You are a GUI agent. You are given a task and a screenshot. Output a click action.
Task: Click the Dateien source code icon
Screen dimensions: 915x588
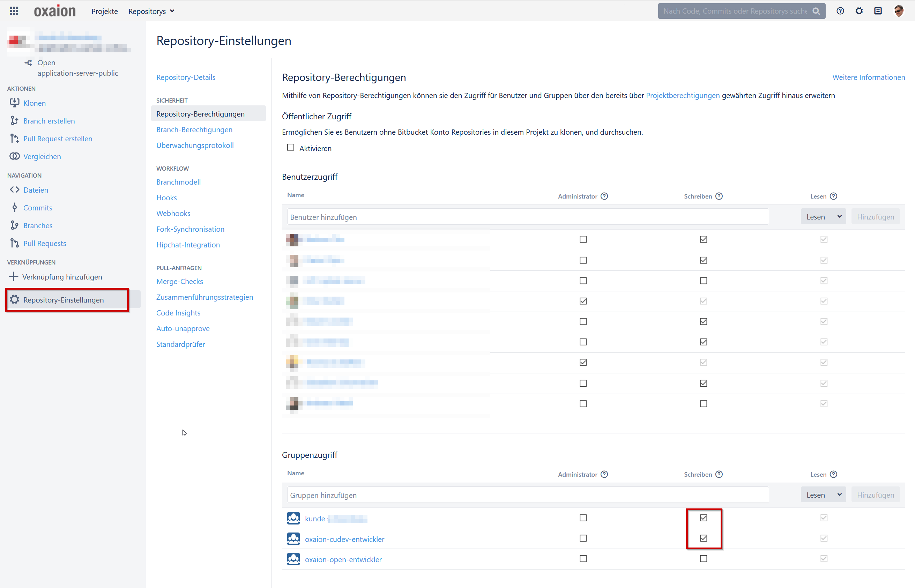[x=15, y=190]
